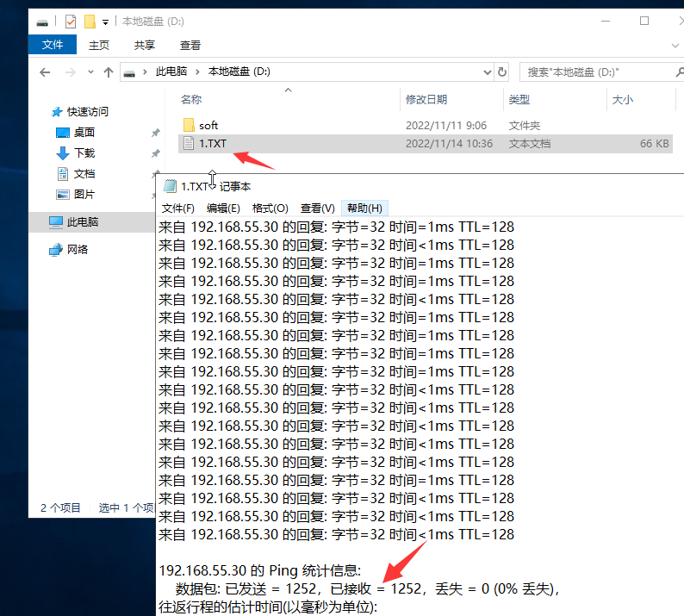
Task: Open 文档 in quick access
Action: (84, 174)
